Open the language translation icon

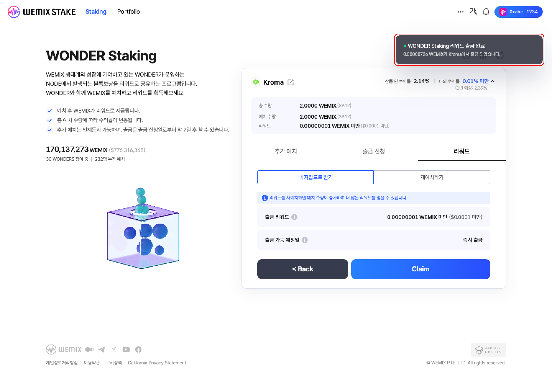pos(473,11)
